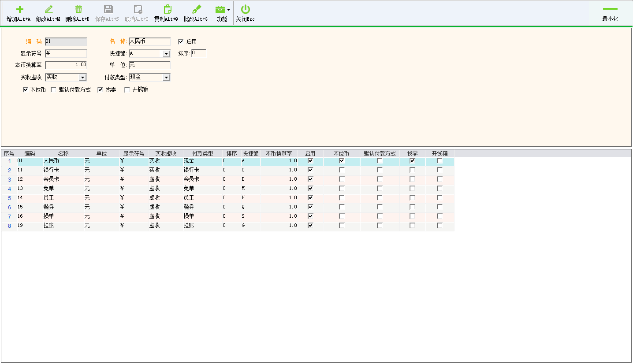Click the 修改 pencil edit icon

click(x=48, y=9)
